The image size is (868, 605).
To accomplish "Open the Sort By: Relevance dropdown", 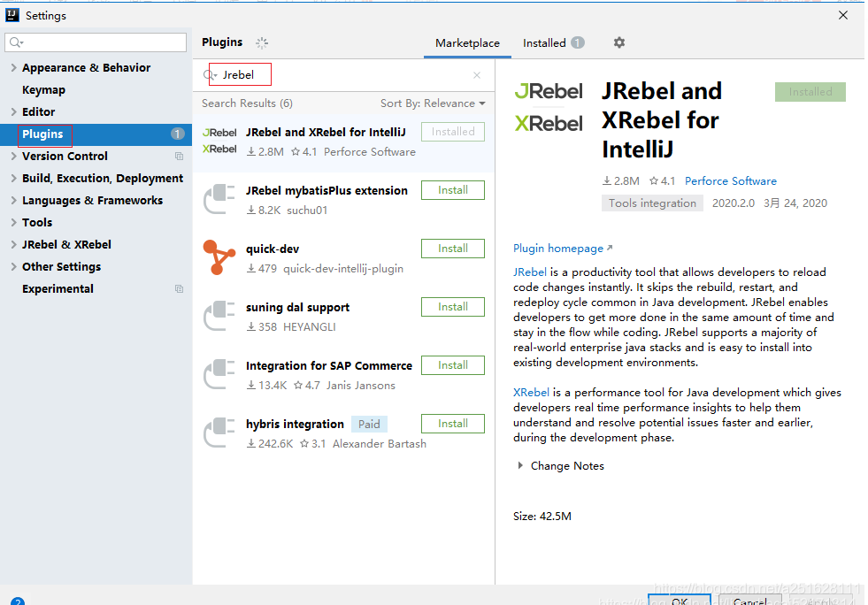I will [x=433, y=103].
